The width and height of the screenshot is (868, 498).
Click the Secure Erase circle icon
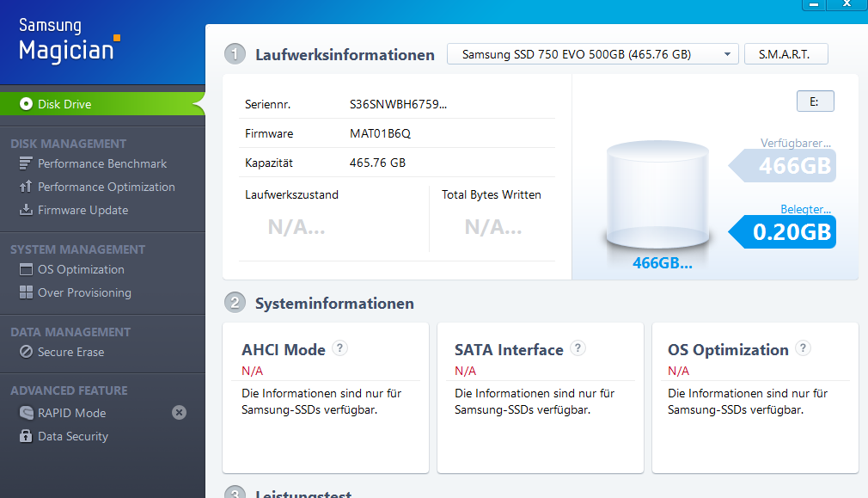click(x=26, y=352)
